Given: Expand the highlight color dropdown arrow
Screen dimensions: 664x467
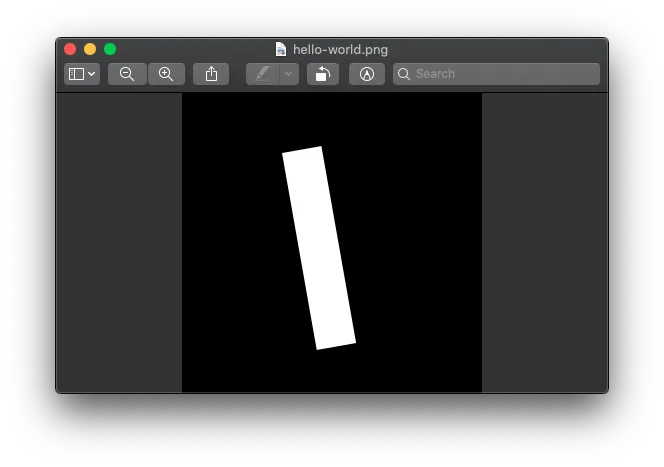Looking at the screenshot, I should pos(289,74).
